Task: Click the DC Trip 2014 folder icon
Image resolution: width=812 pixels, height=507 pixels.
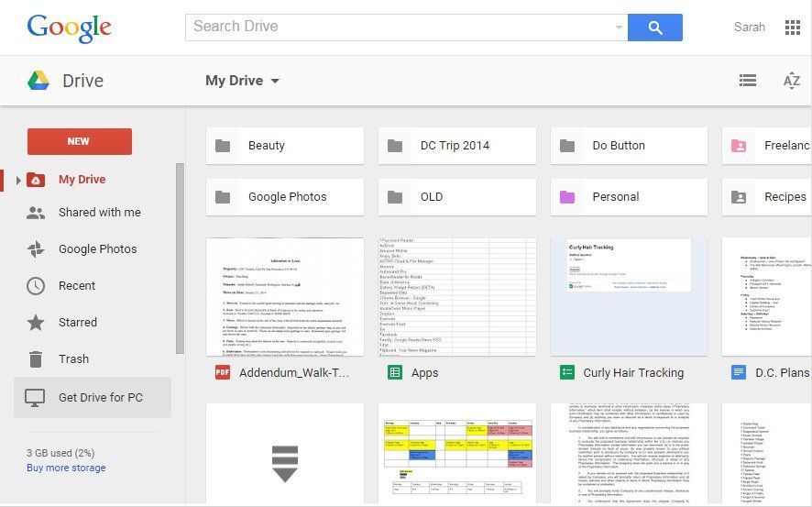Action: click(x=395, y=146)
